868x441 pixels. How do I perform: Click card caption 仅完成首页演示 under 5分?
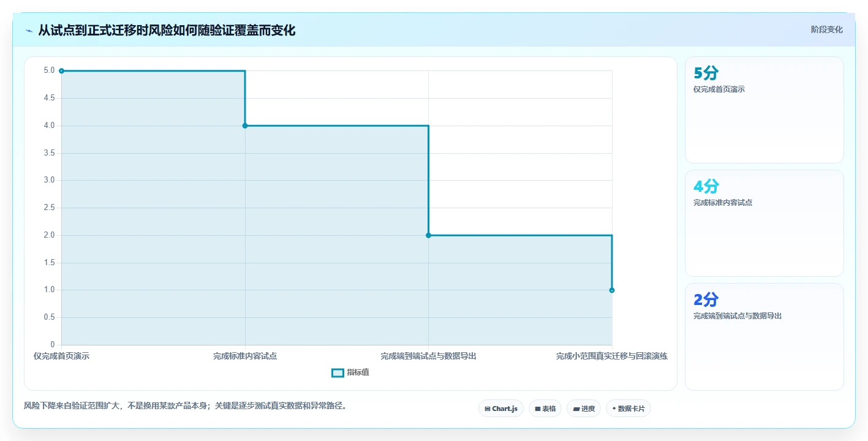click(x=719, y=89)
